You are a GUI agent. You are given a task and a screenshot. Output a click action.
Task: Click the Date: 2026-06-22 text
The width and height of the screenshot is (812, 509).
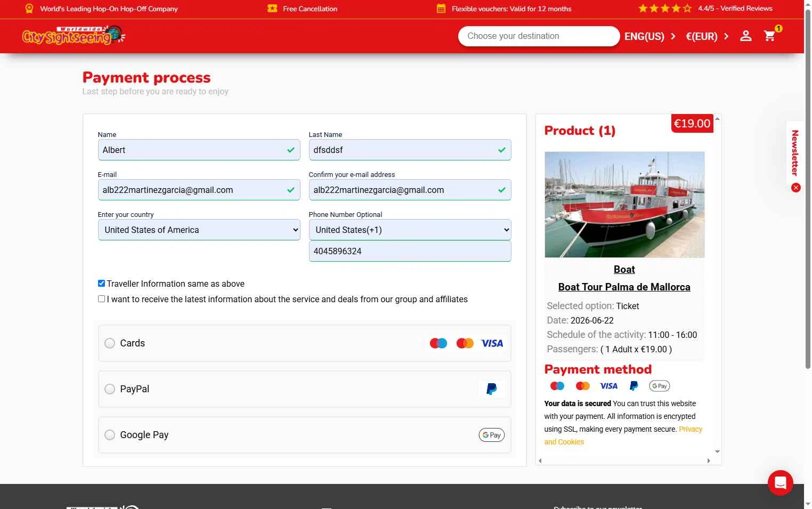click(x=580, y=320)
